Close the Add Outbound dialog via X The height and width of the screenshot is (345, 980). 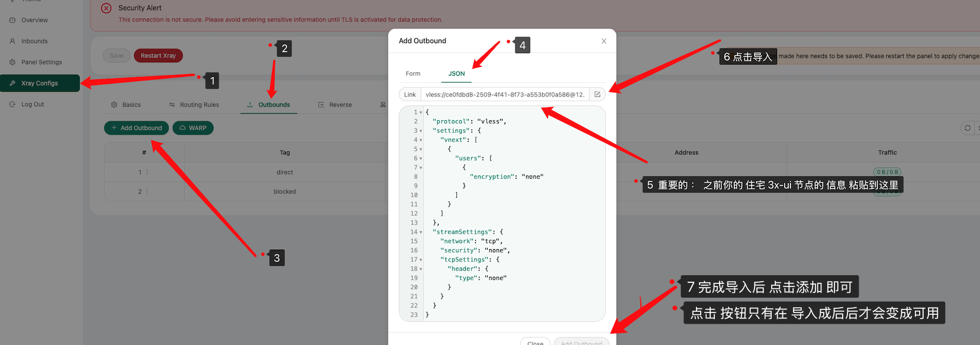point(604,41)
